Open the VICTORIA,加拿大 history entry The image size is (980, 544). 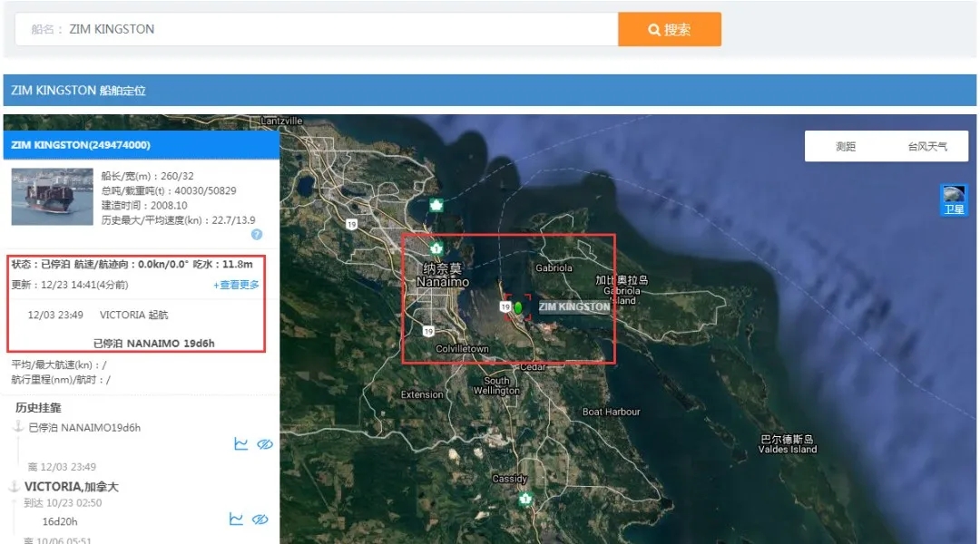(x=72, y=487)
